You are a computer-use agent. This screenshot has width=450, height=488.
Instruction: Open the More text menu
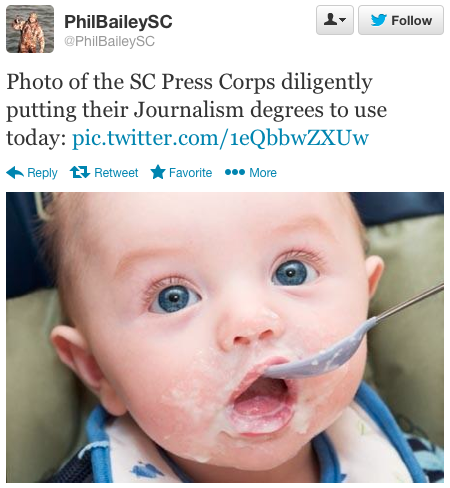(x=263, y=173)
